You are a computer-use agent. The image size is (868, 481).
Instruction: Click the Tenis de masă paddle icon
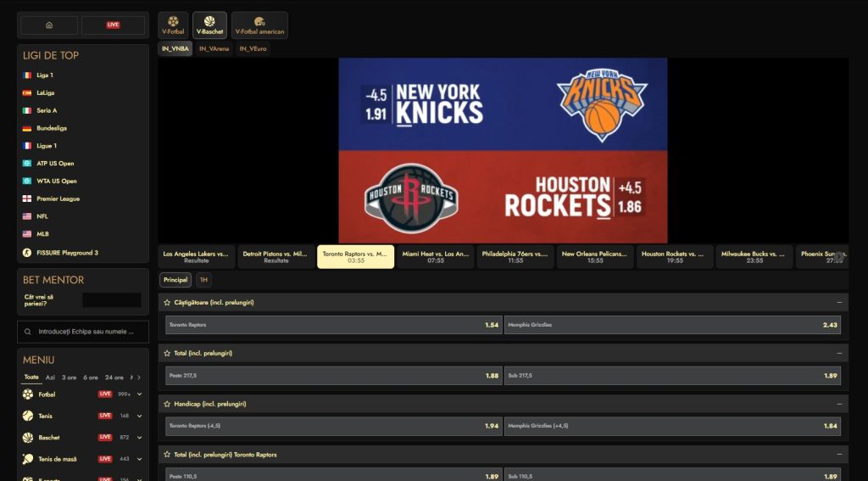(28, 460)
